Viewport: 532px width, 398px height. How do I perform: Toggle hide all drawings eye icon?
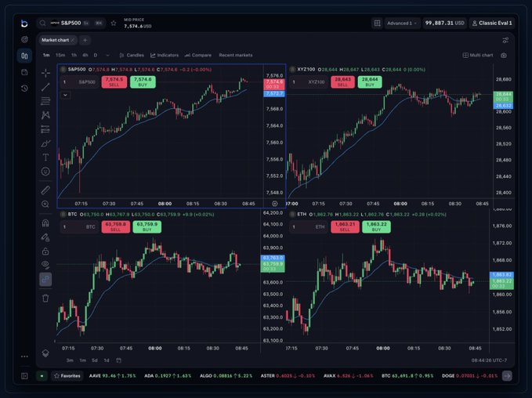point(45,265)
